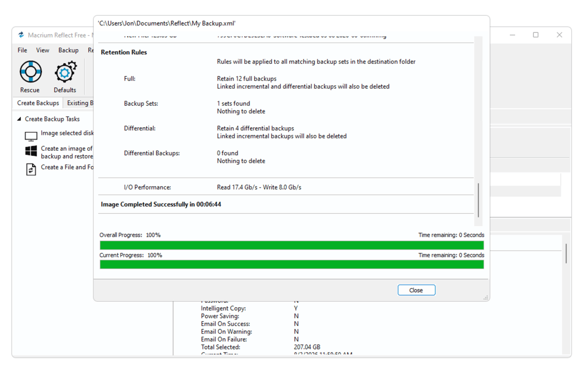Open the View menu
This screenshot has width=588, height=370.
42,50
